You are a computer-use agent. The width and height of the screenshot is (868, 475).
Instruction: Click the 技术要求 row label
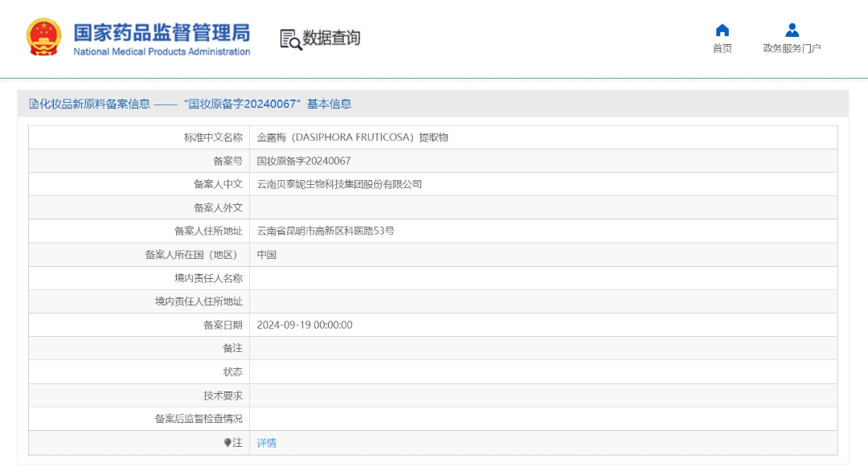tap(223, 395)
